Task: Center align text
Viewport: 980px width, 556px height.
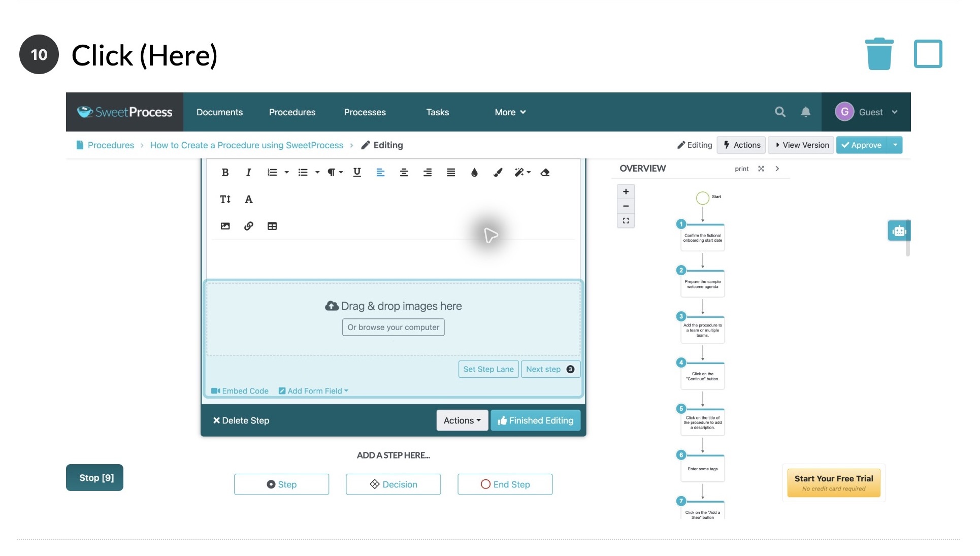Action: point(404,173)
